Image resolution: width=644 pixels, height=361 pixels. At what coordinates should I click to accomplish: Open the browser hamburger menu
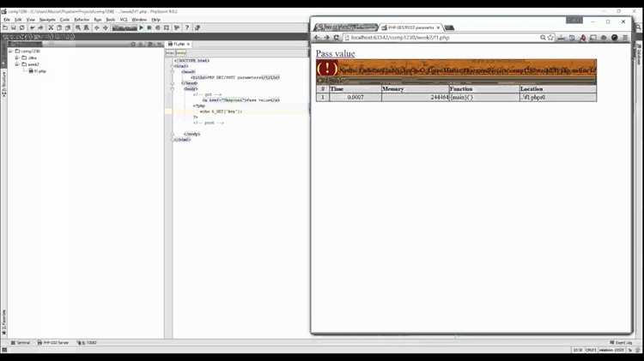point(625,38)
